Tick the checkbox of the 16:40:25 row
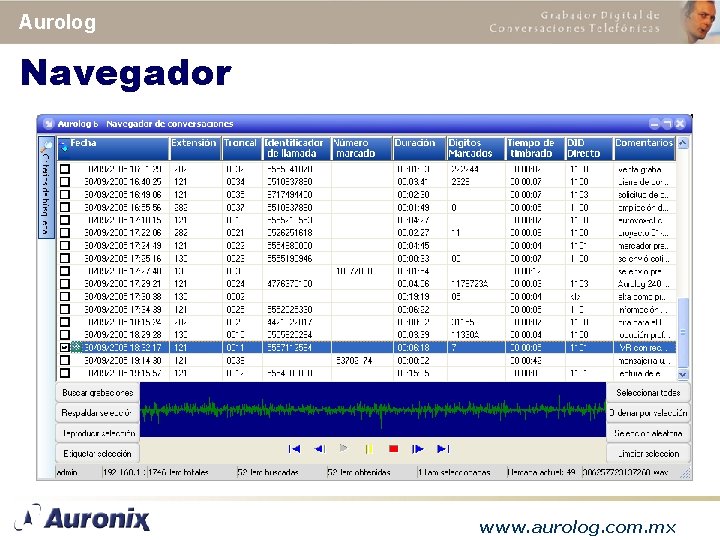The image size is (720, 540). [x=65, y=182]
